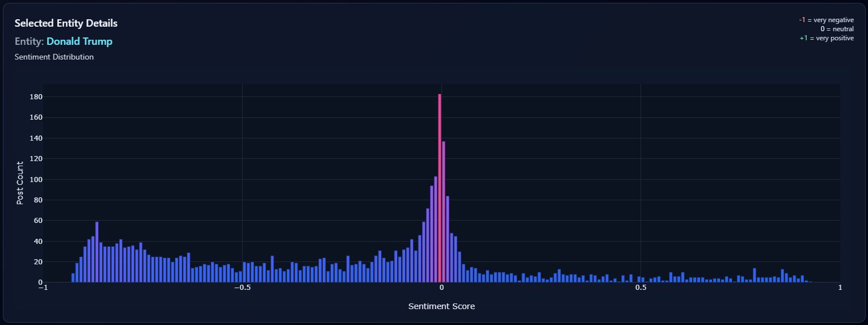Click the Sentiment Score axis title
Screen dimensions: 868x325
[441, 306]
